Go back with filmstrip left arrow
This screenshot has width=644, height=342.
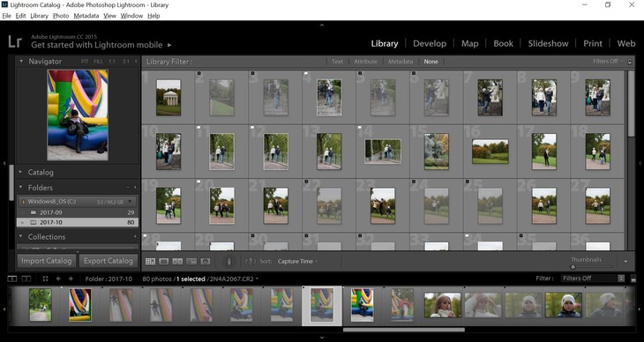point(58,279)
